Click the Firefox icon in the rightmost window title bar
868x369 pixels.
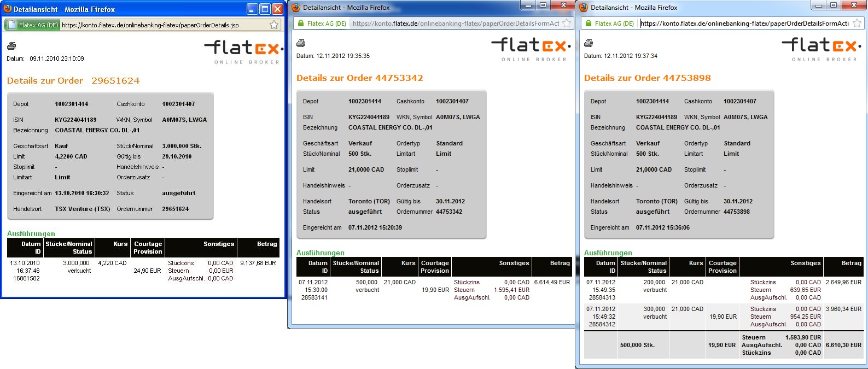[x=583, y=8]
